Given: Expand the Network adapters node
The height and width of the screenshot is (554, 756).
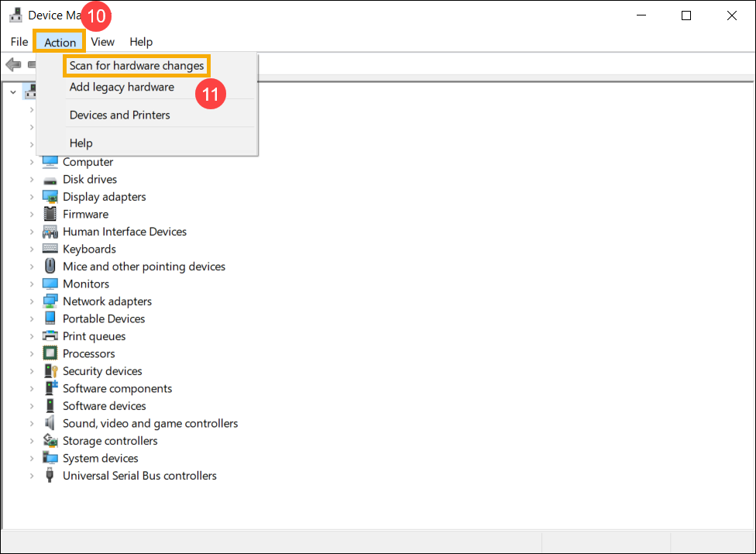Looking at the screenshot, I should (x=32, y=301).
